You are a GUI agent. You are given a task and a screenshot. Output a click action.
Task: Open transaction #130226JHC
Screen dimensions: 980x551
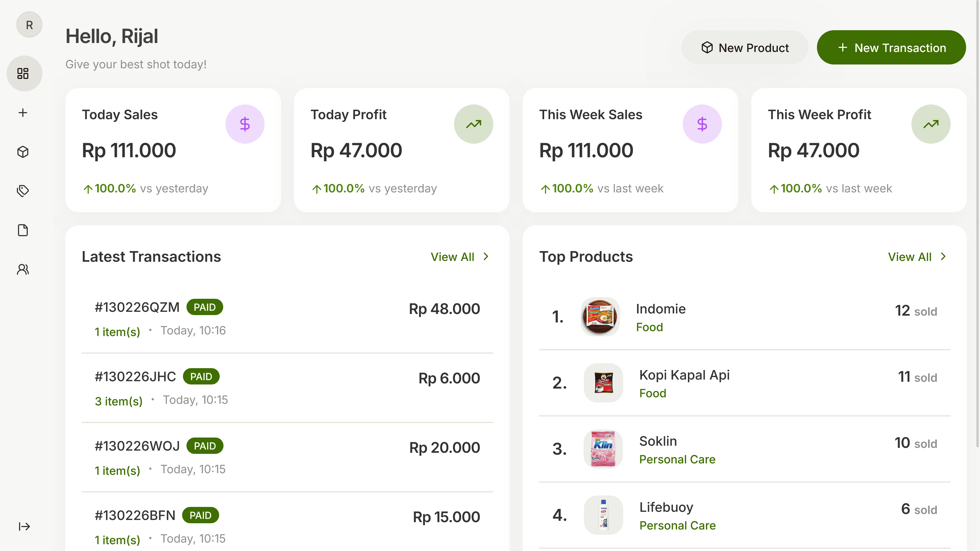tap(135, 377)
